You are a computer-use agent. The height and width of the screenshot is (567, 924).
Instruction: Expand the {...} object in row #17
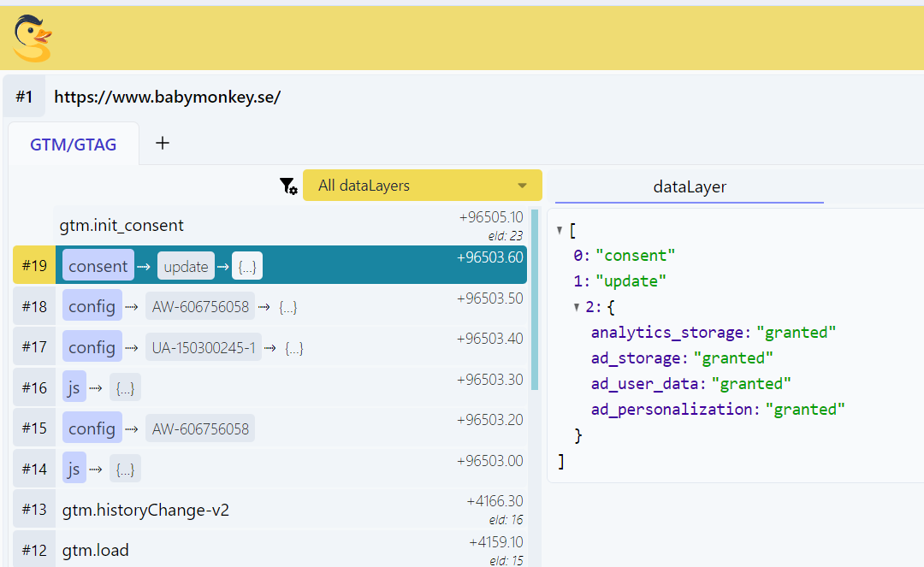pyautogui.click(x=294, y=348)
